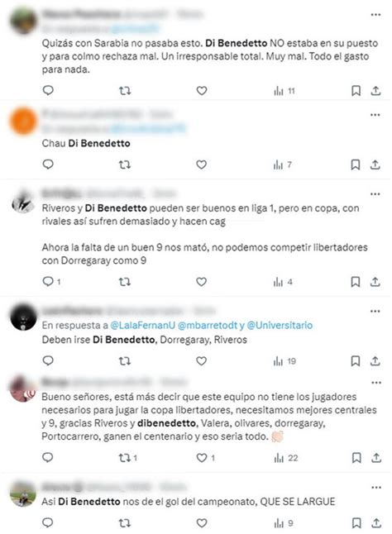Viewport: 392px width, 534px height.
Task: Open more options for 'Chau Di Benedetto' tweet
Action: coord(375,115)
